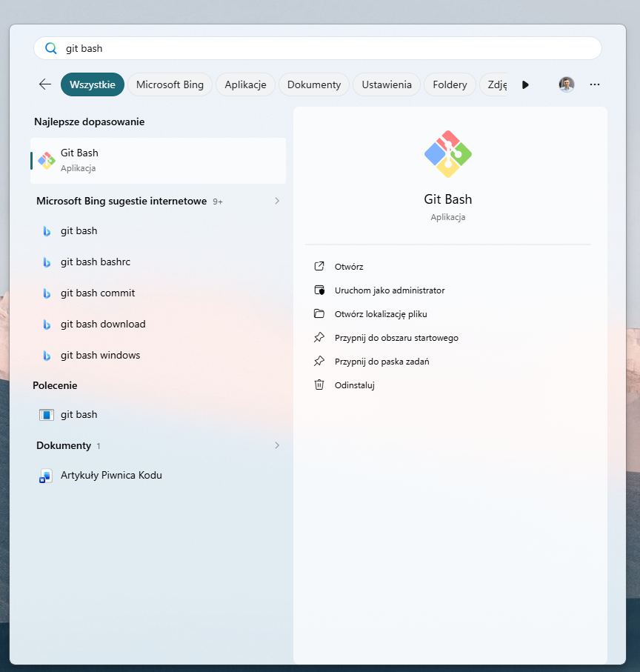
Task: Select web suggestion 'git bash'
Action: coord(158,231)
